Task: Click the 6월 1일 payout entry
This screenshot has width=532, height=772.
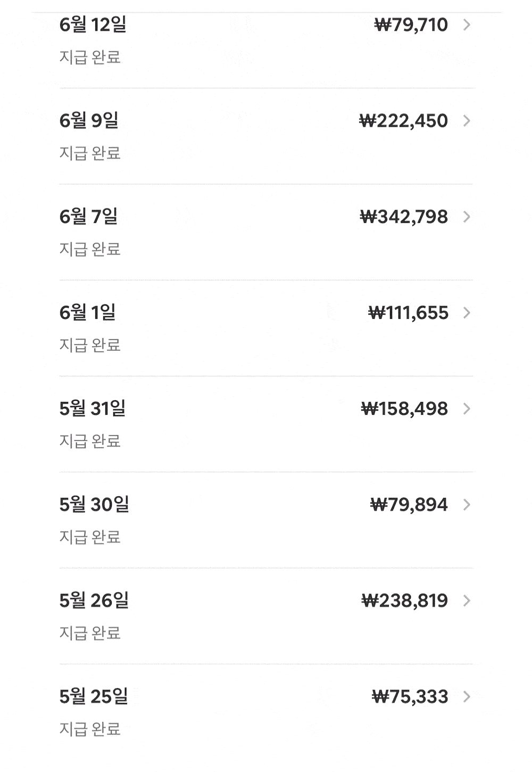Action: [87, 313]
